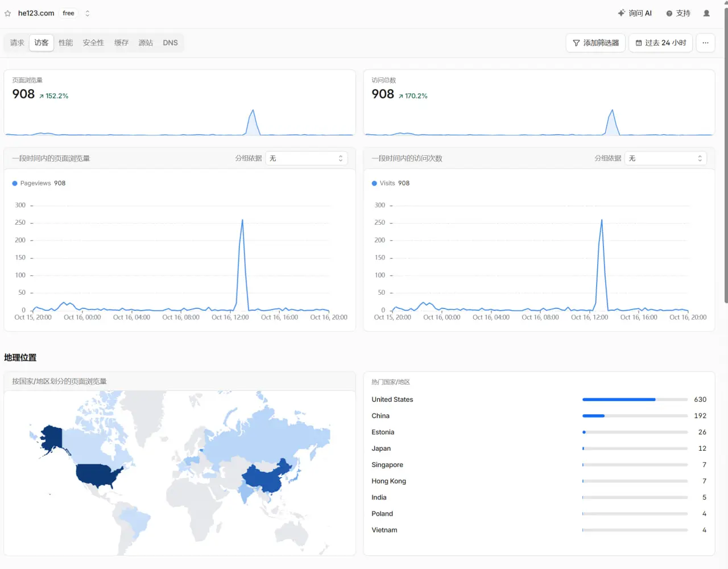Click the China country row
The height and width of the screenshot is (569, 728).
point(539,416)
